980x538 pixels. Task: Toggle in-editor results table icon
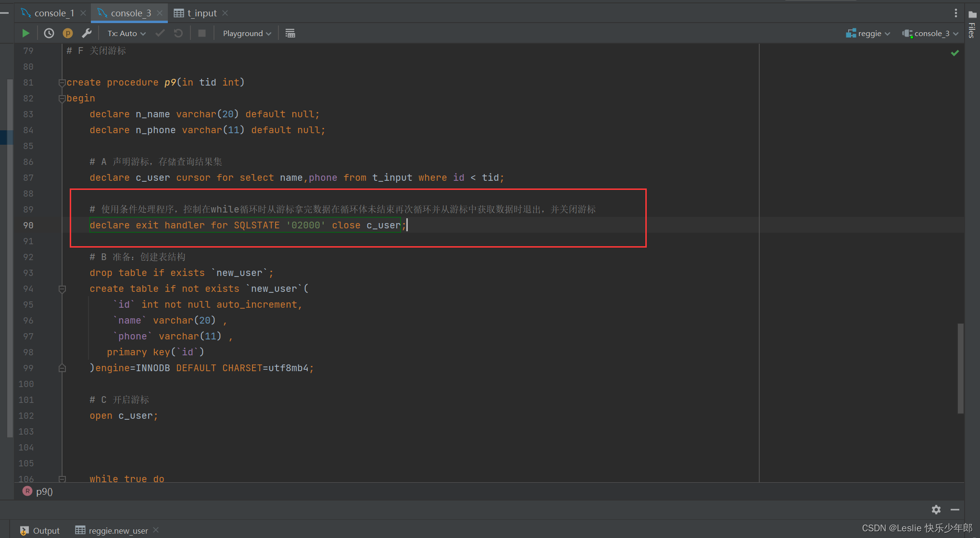pos(290,33)
